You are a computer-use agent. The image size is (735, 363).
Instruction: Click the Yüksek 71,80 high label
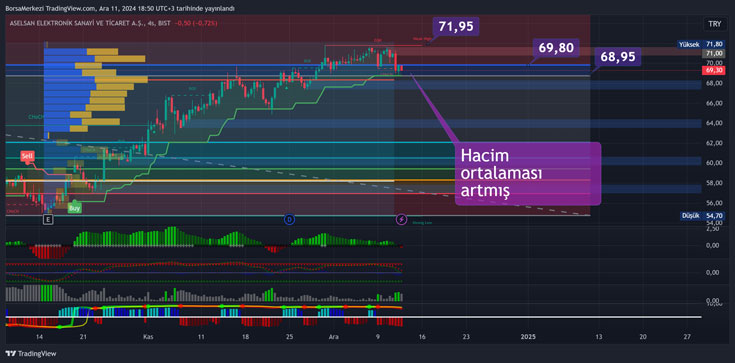pos(701,45)
